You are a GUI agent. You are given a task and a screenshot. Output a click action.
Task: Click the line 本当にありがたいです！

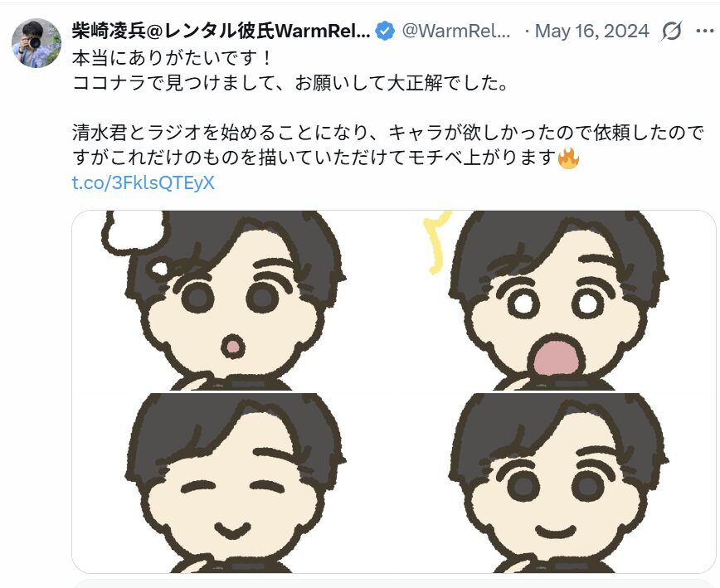pos(173,58)
